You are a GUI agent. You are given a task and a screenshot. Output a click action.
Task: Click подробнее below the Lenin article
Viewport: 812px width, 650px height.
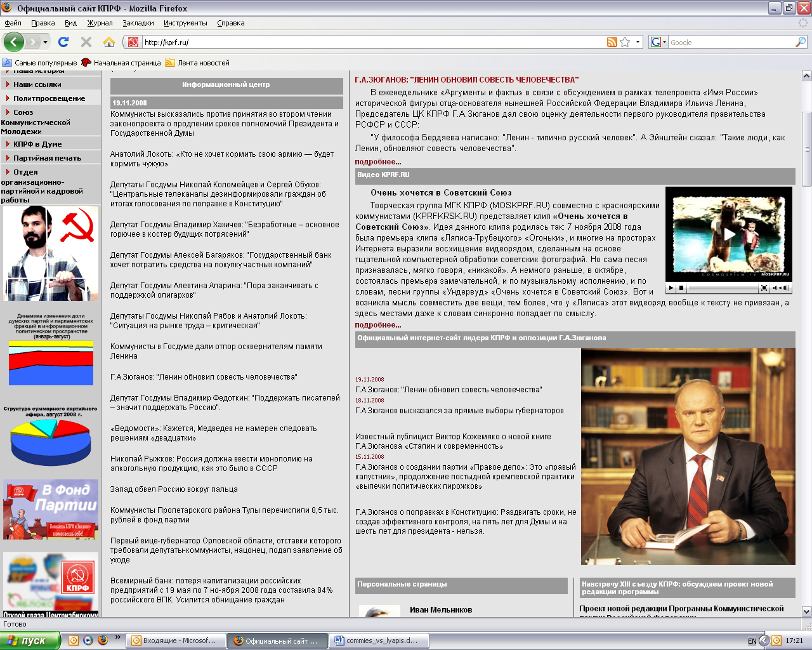click(x=378, y=162)
